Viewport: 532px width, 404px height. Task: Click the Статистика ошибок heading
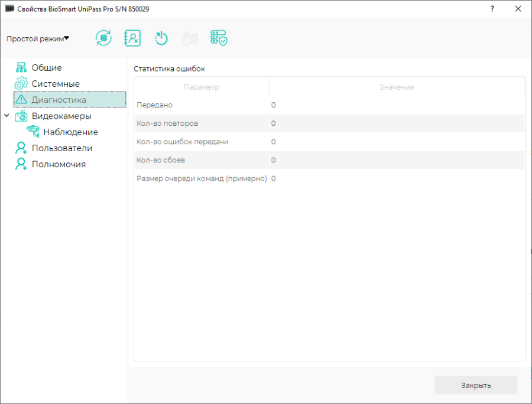point(169,69)
